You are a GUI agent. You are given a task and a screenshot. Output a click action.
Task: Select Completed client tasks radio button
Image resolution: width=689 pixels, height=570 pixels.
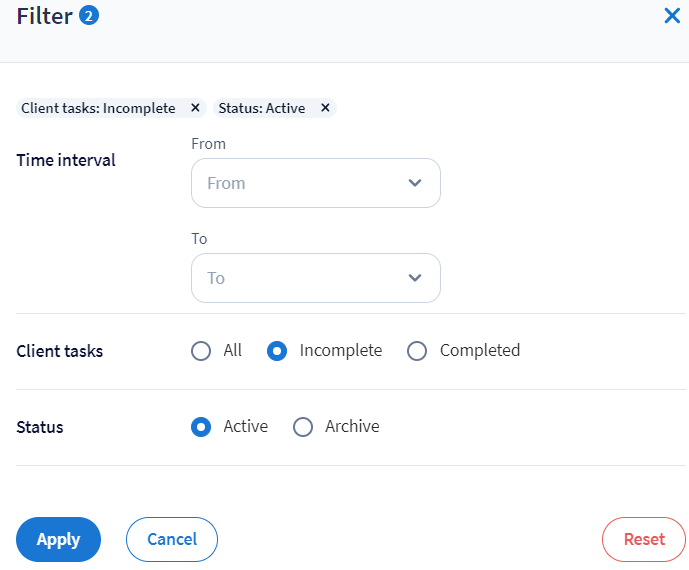[x=417, y=351]
